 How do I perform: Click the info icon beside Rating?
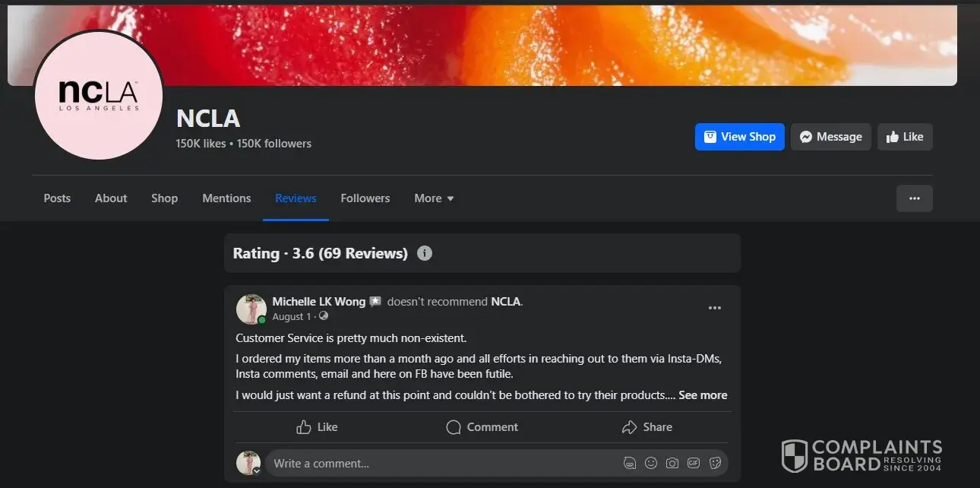425,253
